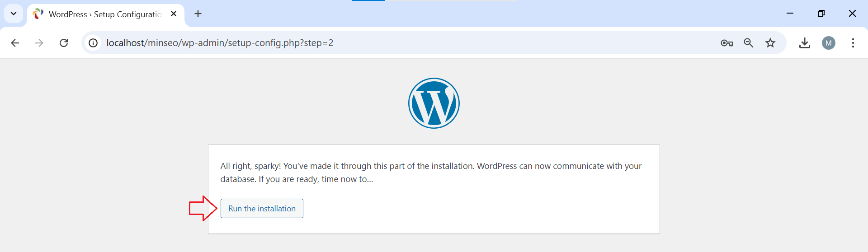Viewport: 868px width, 252px height.
Task: Open the saved passwords key icon
Action: pos(726,43)
